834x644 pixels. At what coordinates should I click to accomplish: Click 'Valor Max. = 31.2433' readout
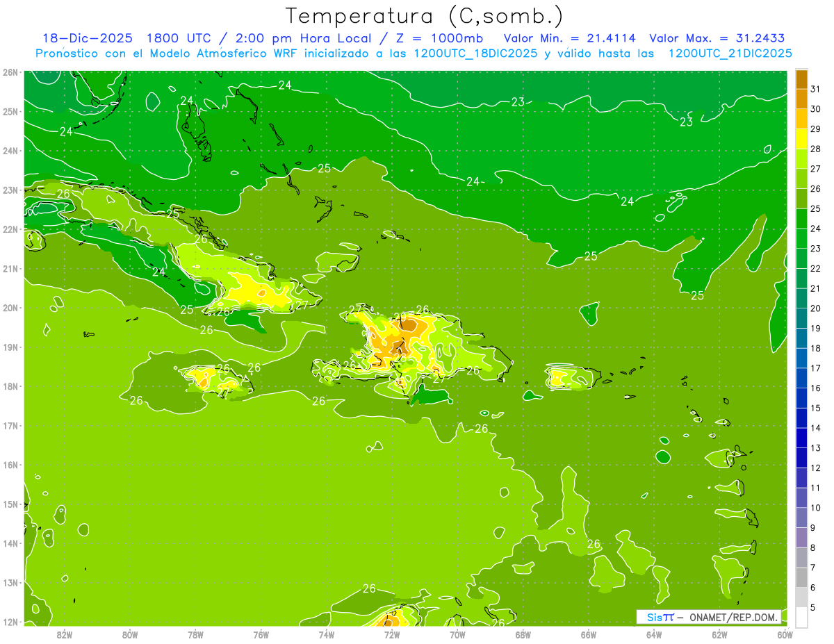pos(717,38)
